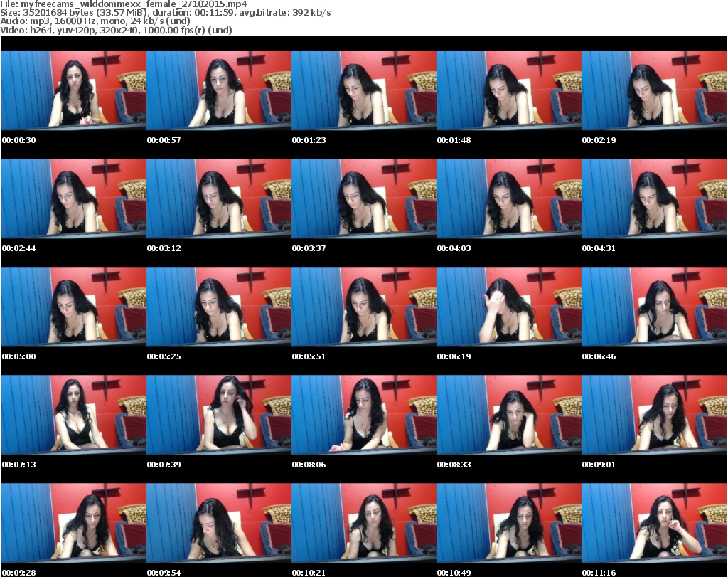The width and height of the screenshot is (728, 577).
Task: Open the thumbnail frame at 00:04:03
Action: 509,198
